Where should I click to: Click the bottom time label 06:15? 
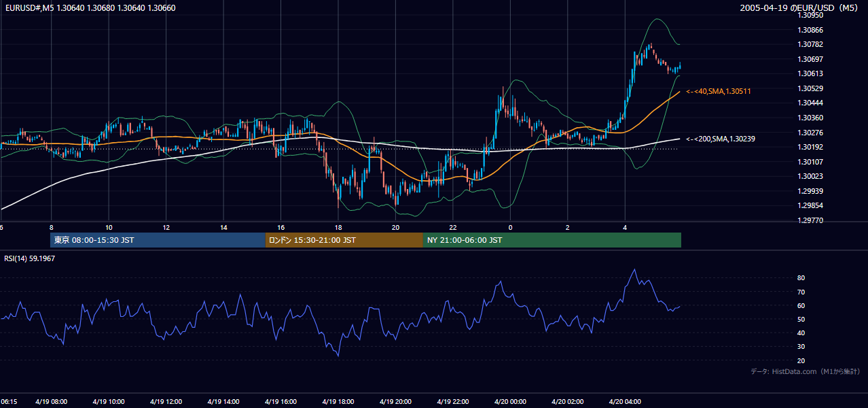pos(10,402)
